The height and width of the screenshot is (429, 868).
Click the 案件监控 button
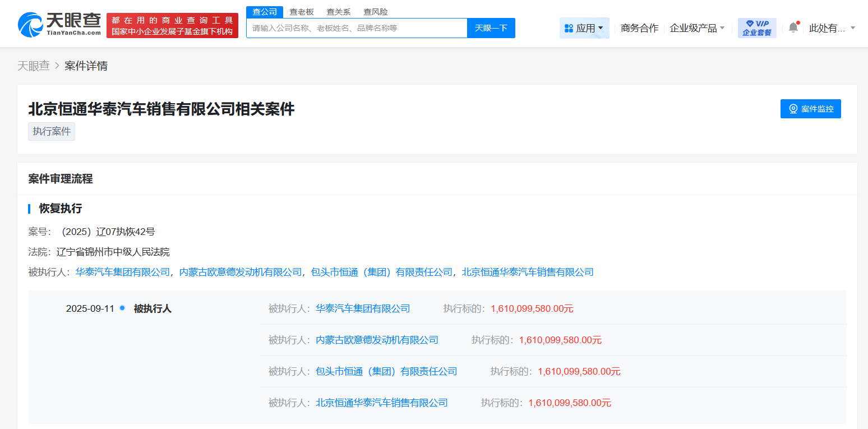coord(810,109)
